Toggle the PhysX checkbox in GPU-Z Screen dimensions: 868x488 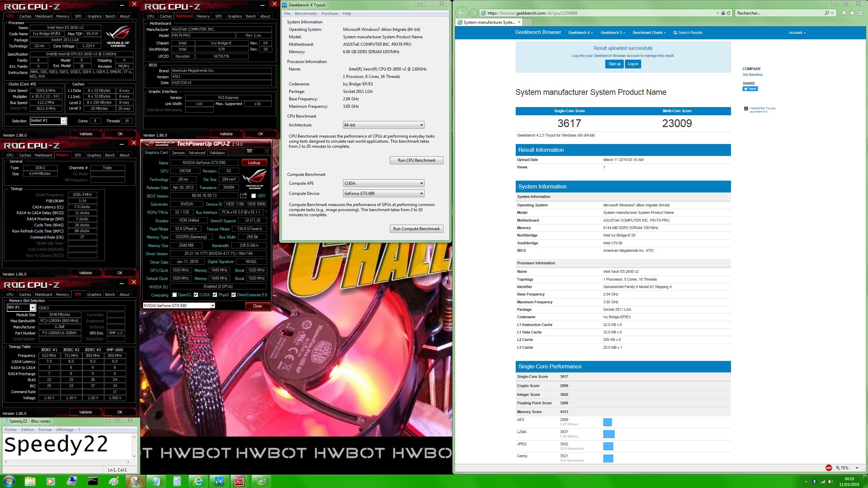215,294
